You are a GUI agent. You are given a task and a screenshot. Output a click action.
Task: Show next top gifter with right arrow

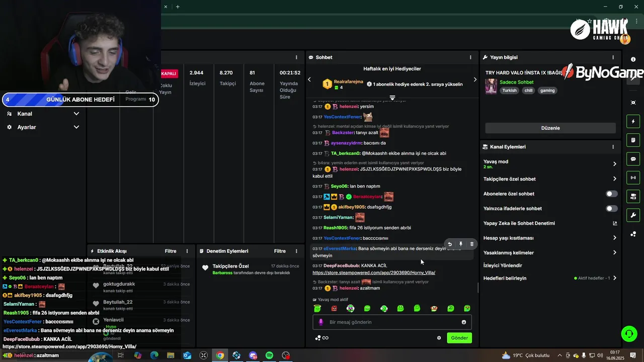click(475, 79)
